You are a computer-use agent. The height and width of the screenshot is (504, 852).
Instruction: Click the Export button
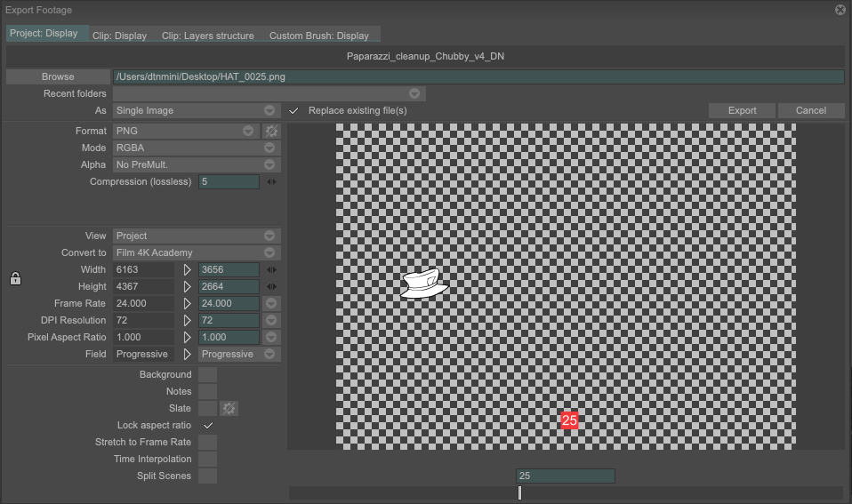coord(743,111)
